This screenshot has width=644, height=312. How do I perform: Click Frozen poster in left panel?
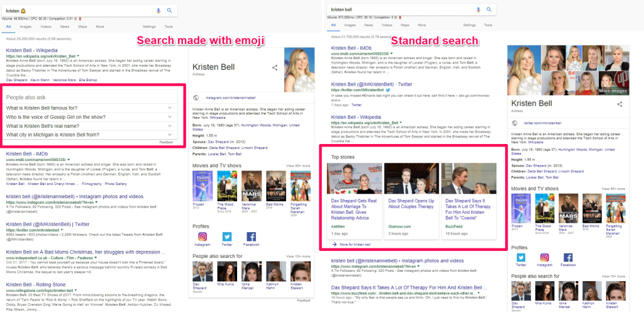click(203, 186)
